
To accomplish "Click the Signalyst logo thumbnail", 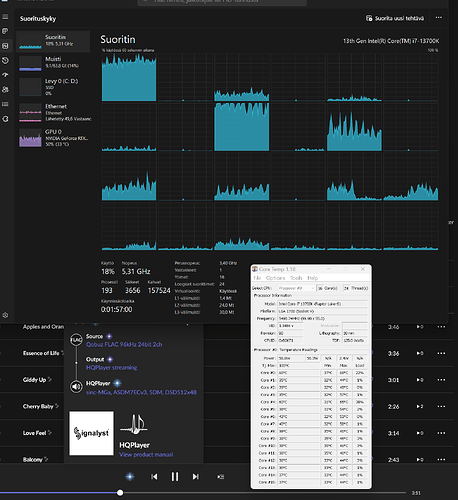I will (91, 433).
